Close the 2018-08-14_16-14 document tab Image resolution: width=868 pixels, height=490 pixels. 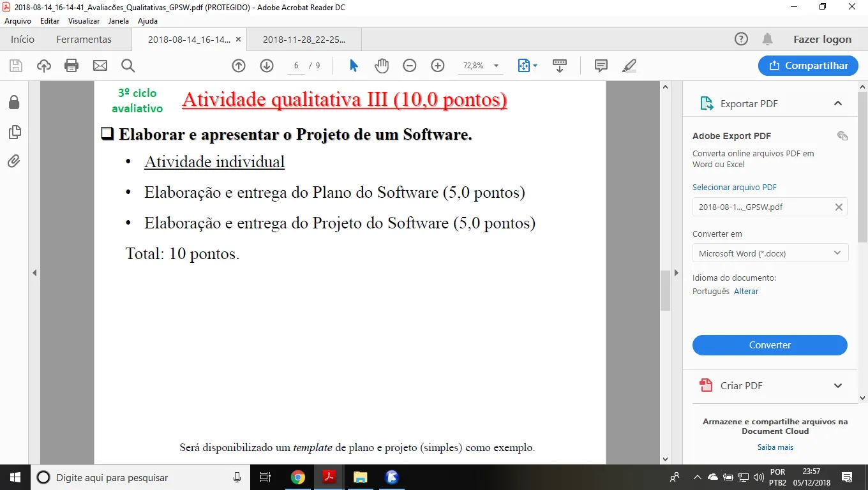point(238,39)
